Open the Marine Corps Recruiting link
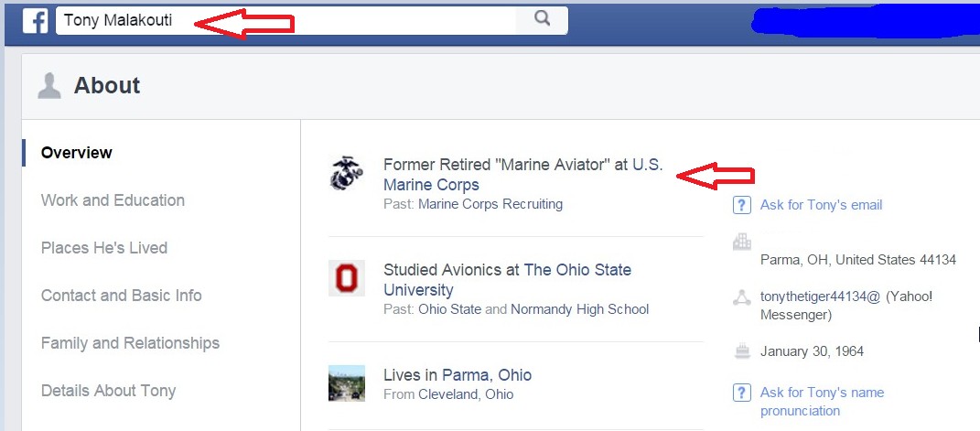 click(x=490, y=204)
